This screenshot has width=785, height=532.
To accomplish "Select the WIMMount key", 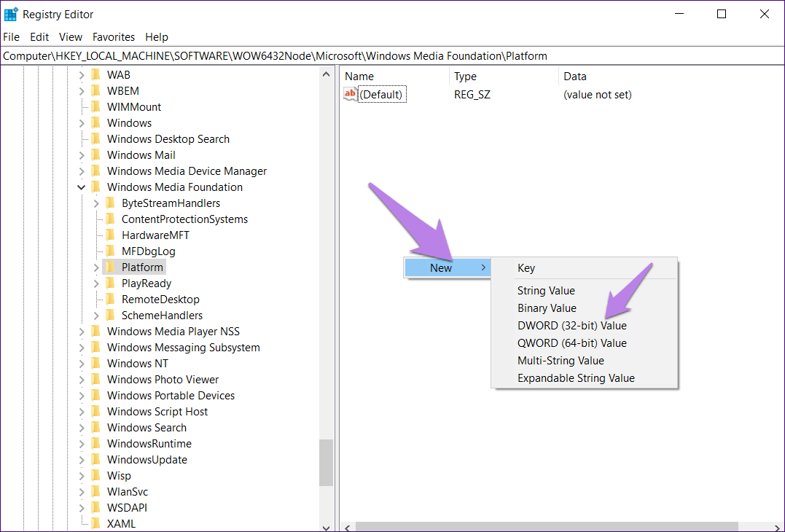I will click(x=134, y=107).
